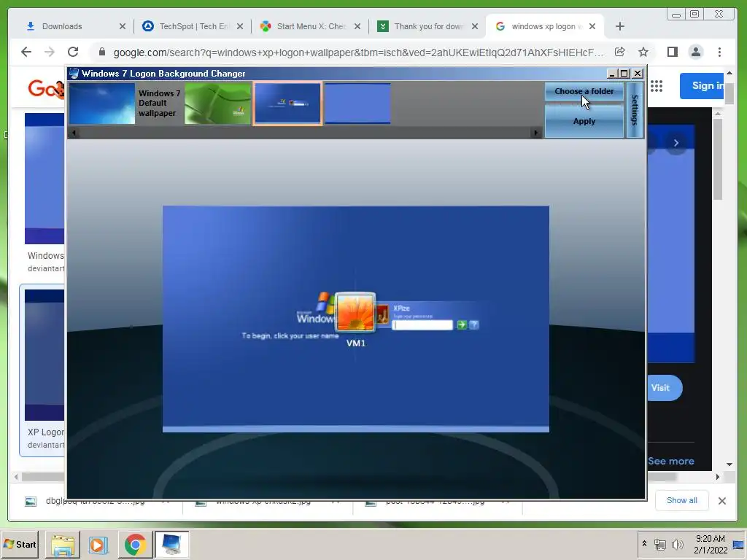
Task: Switch to Start Menu X tab
Action: click(x=311, y=26)
